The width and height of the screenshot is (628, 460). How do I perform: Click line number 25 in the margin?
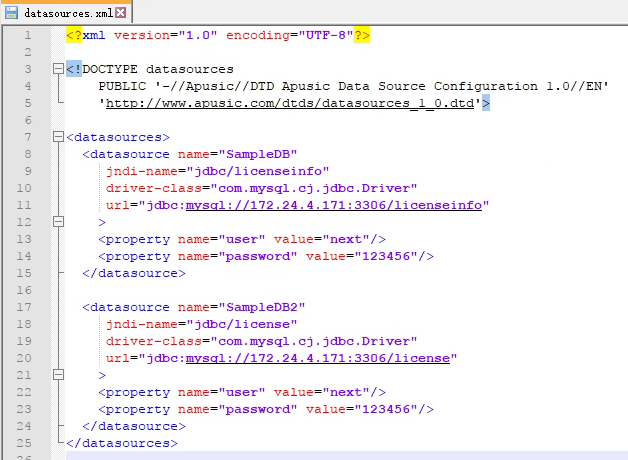pos(25,443)
